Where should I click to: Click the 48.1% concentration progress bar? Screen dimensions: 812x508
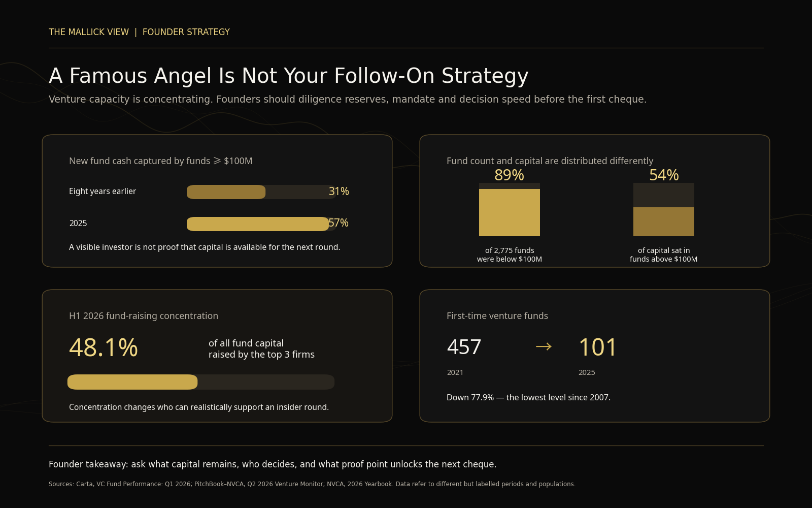[x=201, y=382]
